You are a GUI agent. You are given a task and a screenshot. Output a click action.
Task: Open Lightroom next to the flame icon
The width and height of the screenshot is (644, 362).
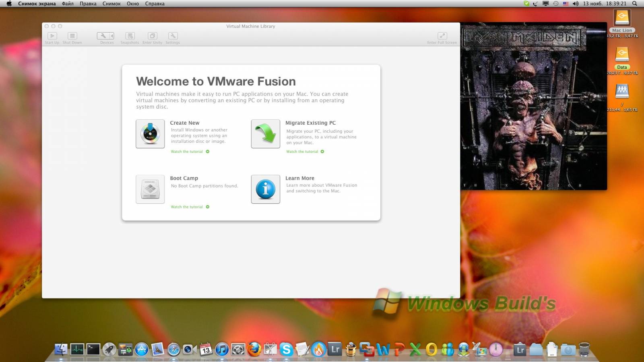tap(334, 349)
